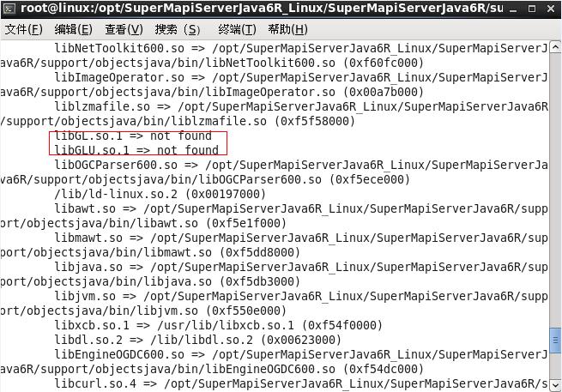Open the 编辑(E) menu
The height and width of the screenshot is (392, 562).
pyautogui.click(x=74, y=29)
